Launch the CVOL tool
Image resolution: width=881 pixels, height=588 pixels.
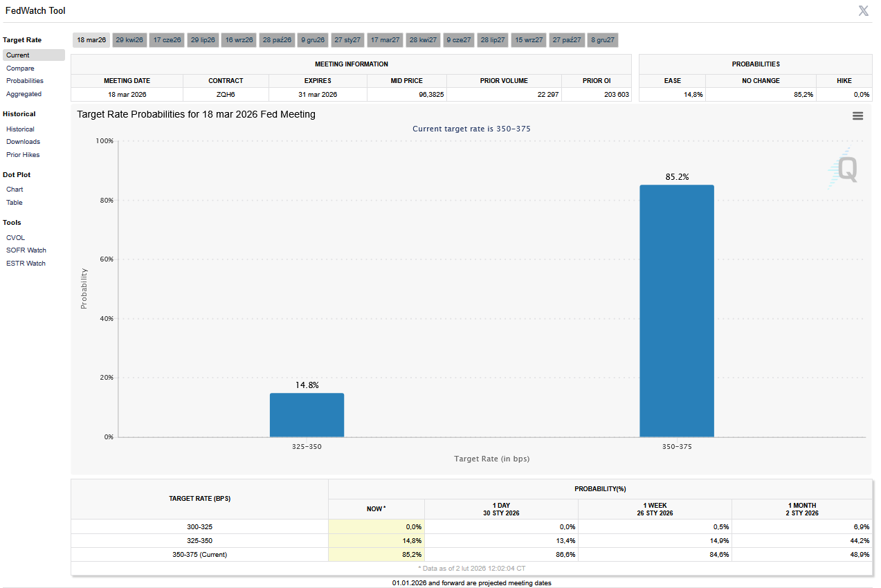pyautogui.click(x=15, y=238)
